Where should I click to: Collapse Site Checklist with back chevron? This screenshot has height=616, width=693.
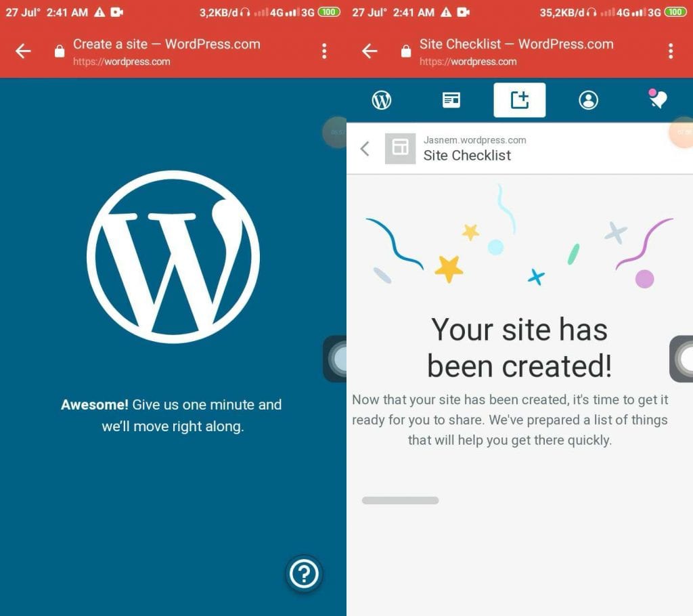[x=365, y=148]
